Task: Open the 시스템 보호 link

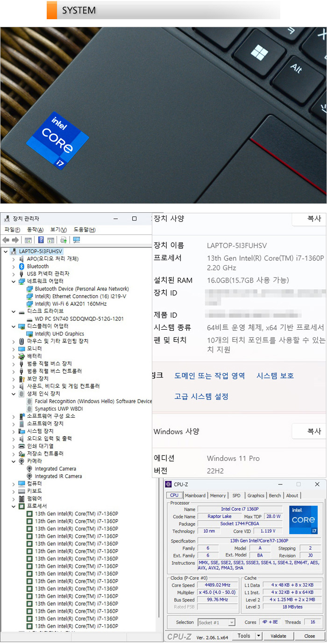Action: click(x=275, y=376)
